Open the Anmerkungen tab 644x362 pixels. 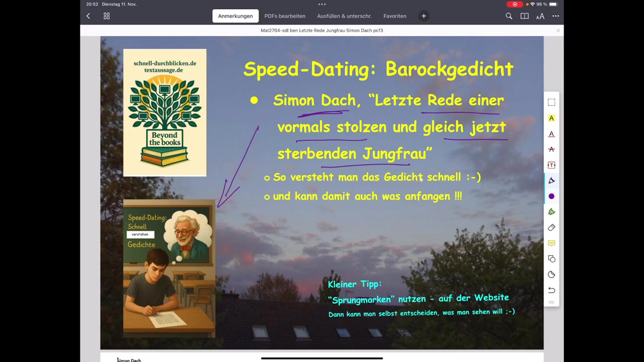point(235,16)
